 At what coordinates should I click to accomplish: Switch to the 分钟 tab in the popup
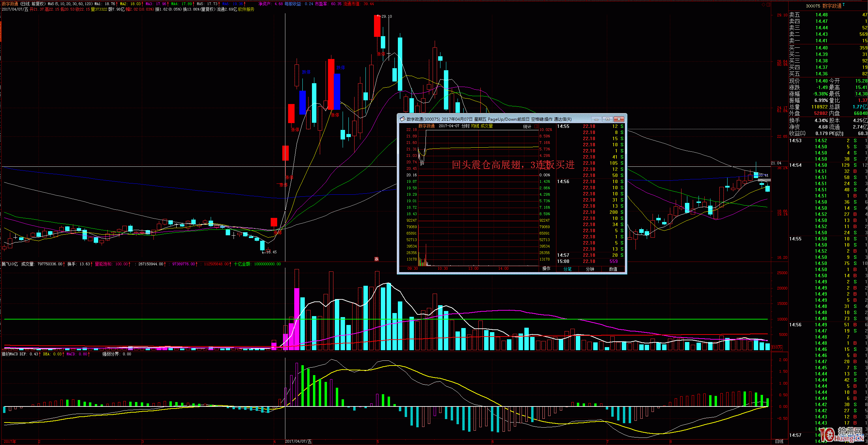pos(590,269)
